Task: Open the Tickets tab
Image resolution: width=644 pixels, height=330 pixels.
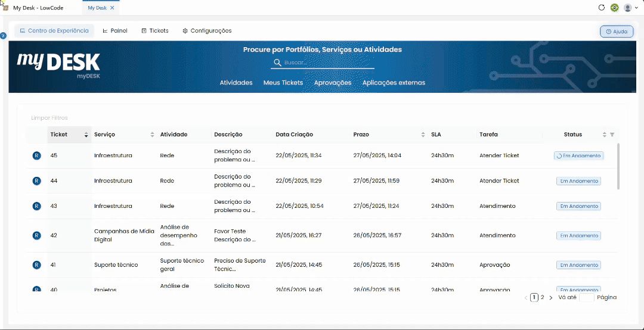Action: coord(155,31)
